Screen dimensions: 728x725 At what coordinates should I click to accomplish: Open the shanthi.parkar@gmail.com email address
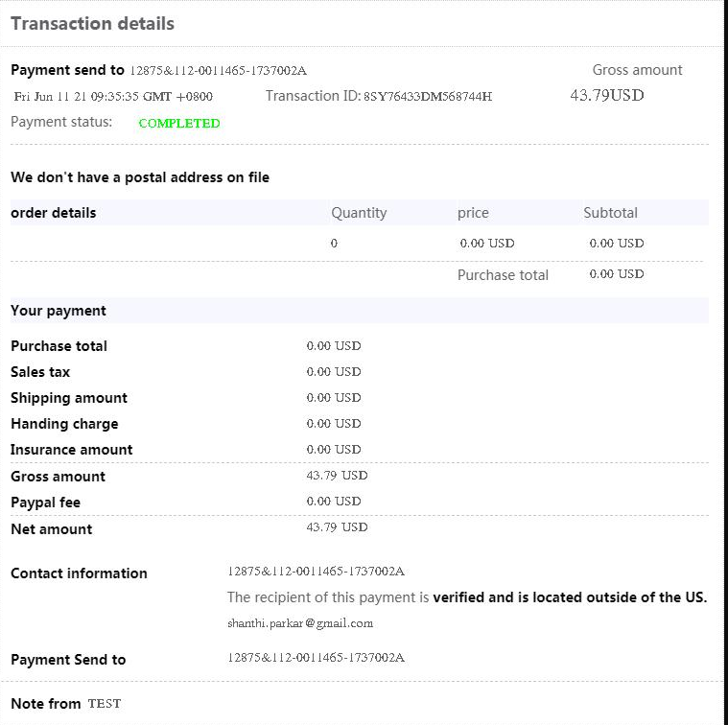(x=300, y=623)
